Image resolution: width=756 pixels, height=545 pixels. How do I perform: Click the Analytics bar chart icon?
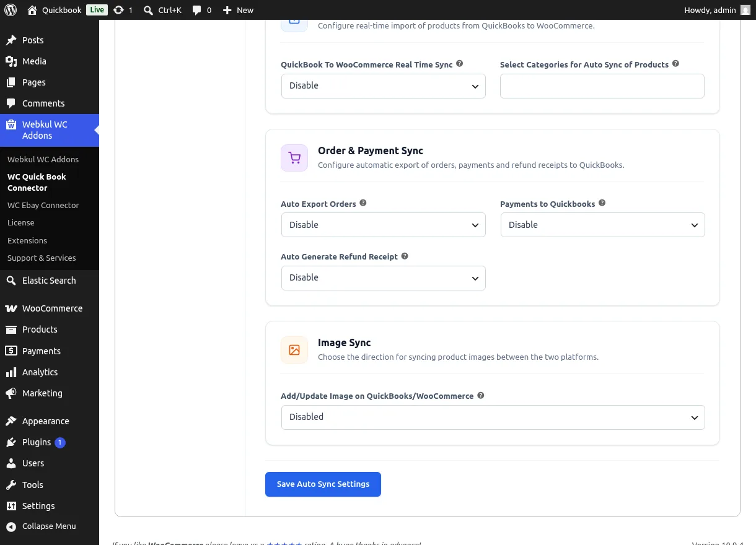pos(11,372)
